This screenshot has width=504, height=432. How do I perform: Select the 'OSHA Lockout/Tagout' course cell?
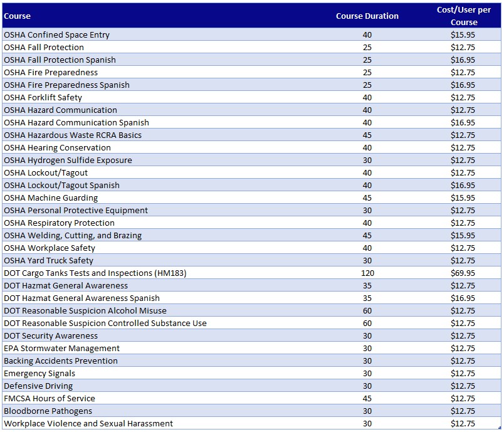pos(46,172)
